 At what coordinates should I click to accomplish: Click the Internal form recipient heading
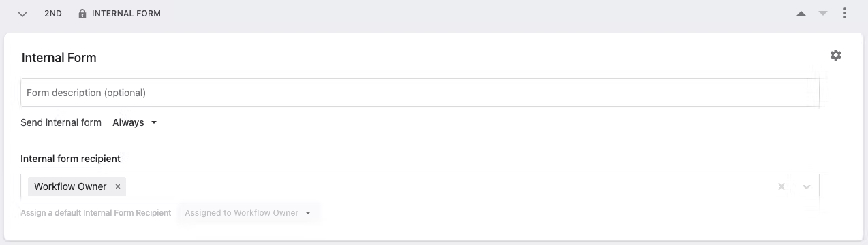pos(71,159)
